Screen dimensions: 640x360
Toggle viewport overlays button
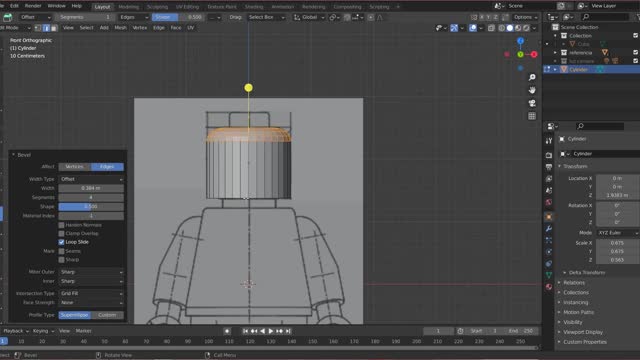point(473,28)
